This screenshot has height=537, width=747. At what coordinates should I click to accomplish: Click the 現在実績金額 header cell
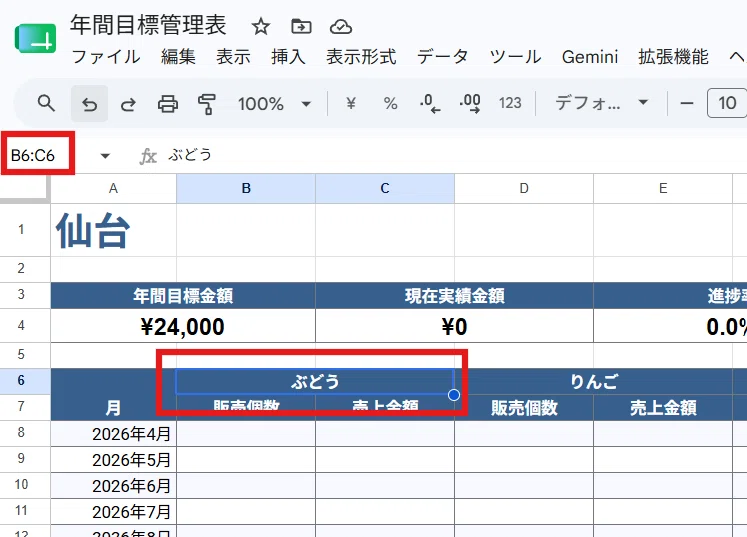(454, 295)
